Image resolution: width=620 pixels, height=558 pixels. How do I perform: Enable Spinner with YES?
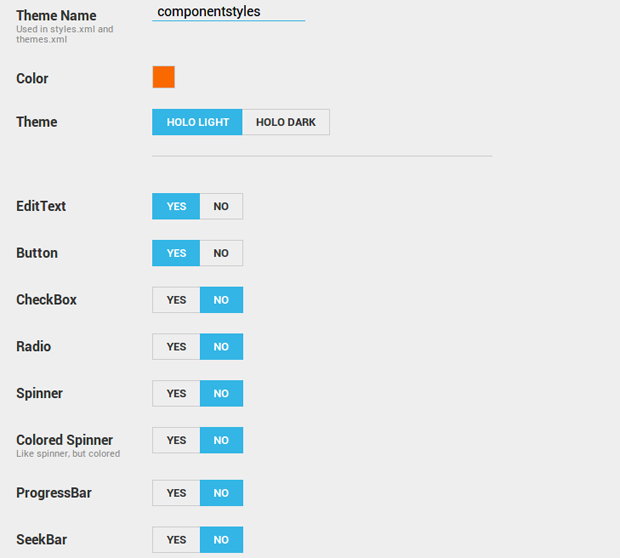click(176, 393)
